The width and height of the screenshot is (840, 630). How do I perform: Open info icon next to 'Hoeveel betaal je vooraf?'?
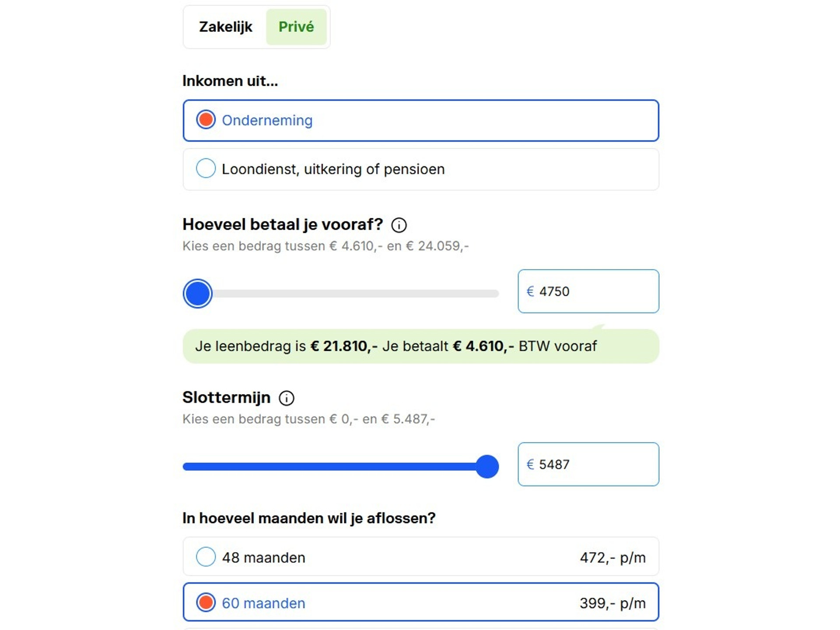coord(399,225)
